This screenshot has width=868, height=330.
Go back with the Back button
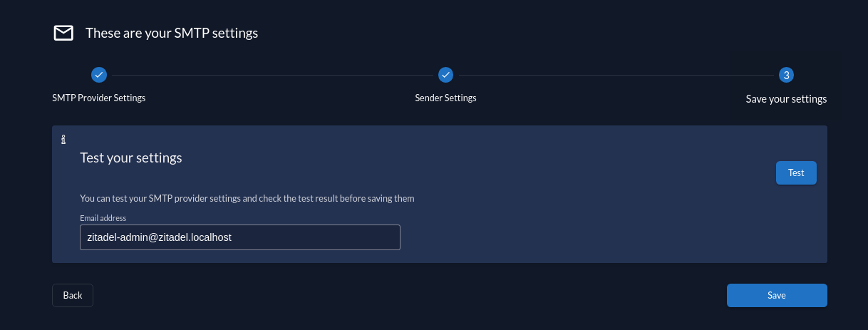(x=73, y=295)
